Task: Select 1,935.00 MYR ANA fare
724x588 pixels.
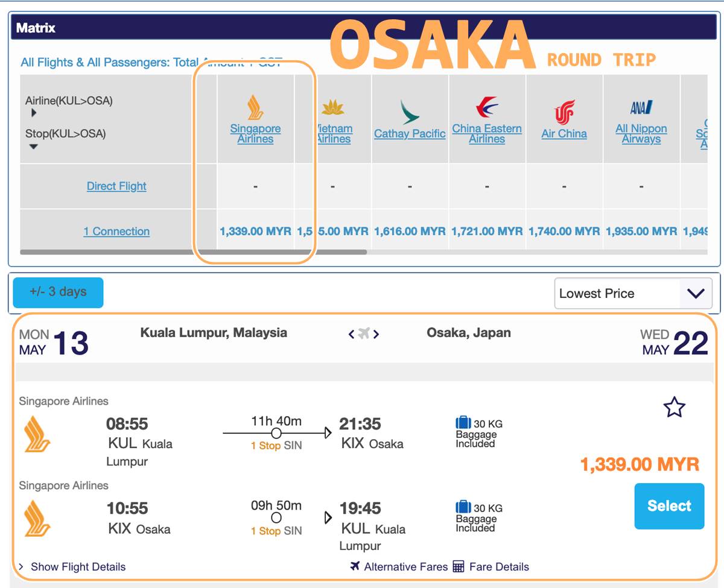Action: click(x=641, y=232)
